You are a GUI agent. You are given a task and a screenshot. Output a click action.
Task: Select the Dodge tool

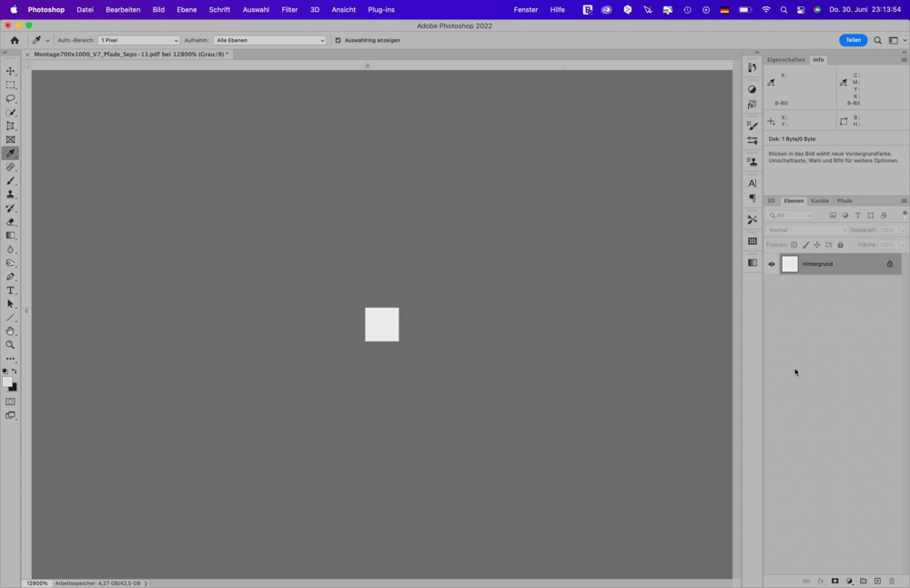click(x=10, y=263)
